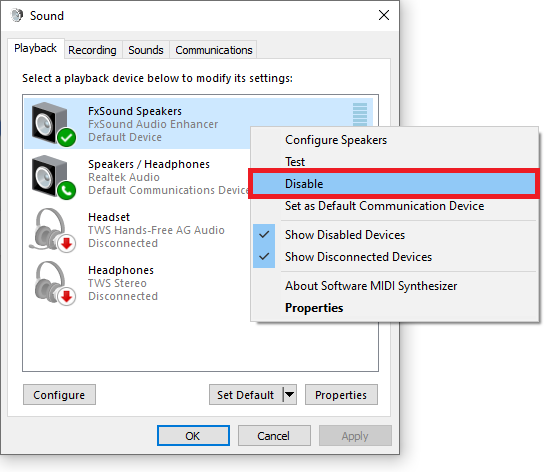Click the Properties button below the list

click(341, 395)
